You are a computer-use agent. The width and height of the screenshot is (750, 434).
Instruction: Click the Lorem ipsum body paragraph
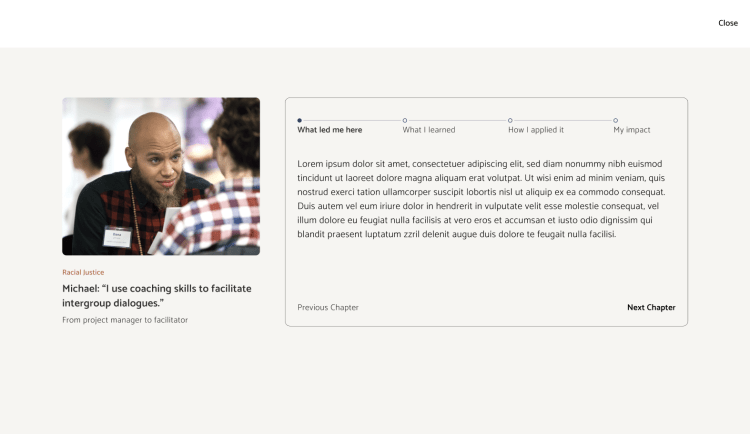(x=481, y=198)
